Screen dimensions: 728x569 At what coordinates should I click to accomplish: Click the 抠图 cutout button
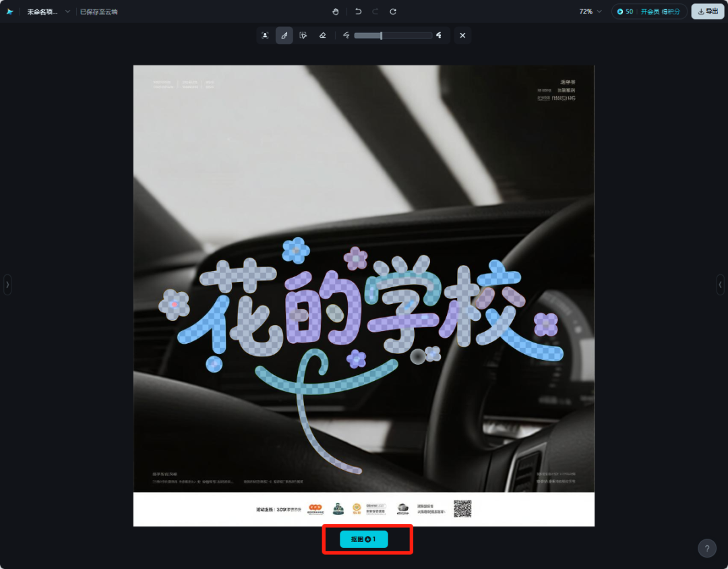point(364,539)
